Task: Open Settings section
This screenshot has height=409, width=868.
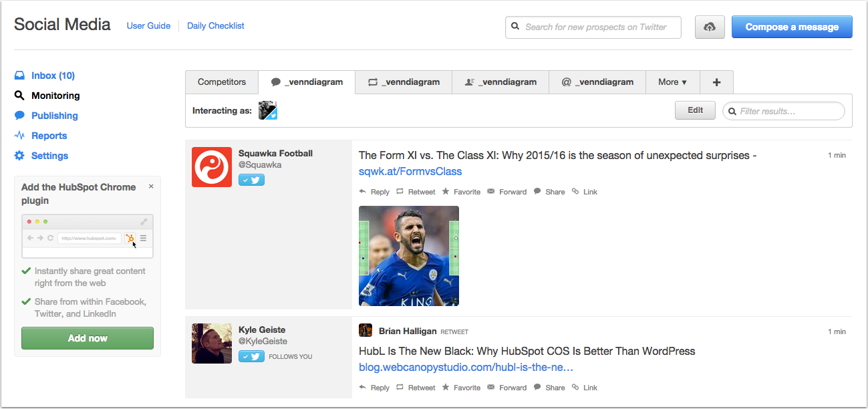Action: 50,156
